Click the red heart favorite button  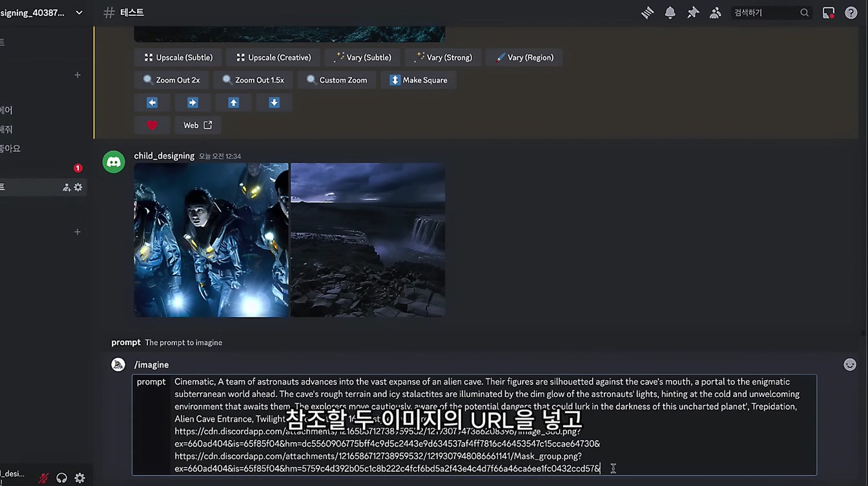(x=152, y=125)
